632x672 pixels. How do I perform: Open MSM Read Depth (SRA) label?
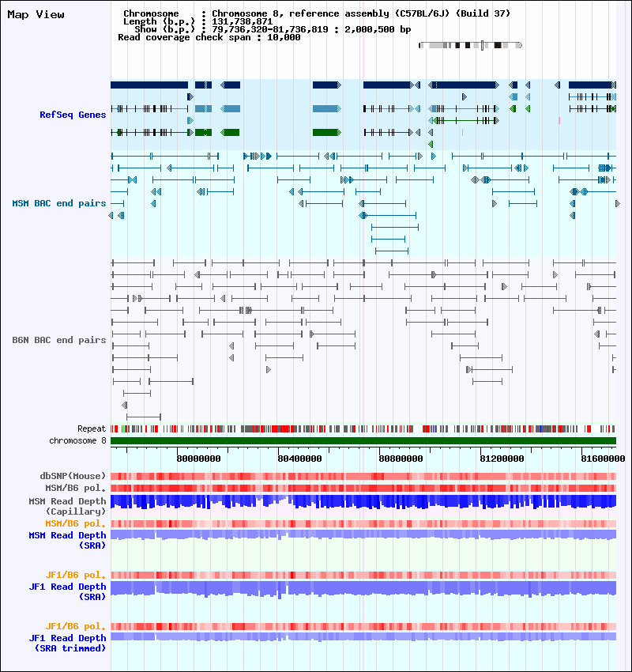pyautogui.click(x=68, y=541)
